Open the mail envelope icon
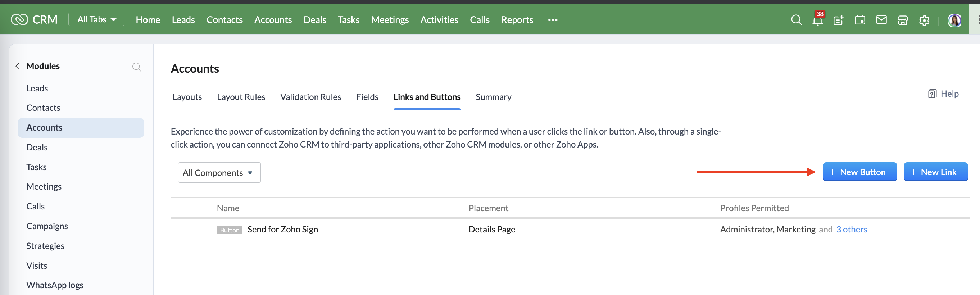Viewport: 980px width, 295px height. click(x=881, y=20)
